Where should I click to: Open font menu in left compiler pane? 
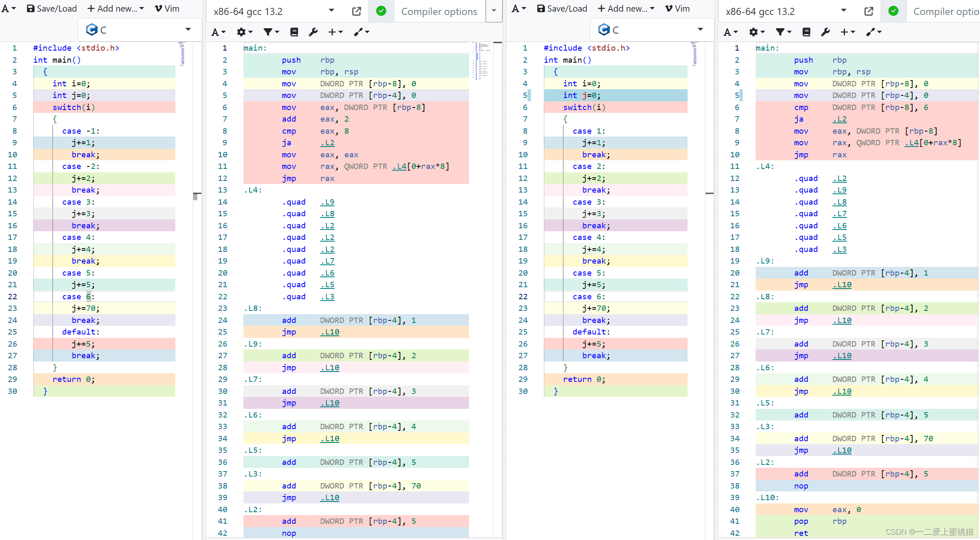tap(218, 32)
